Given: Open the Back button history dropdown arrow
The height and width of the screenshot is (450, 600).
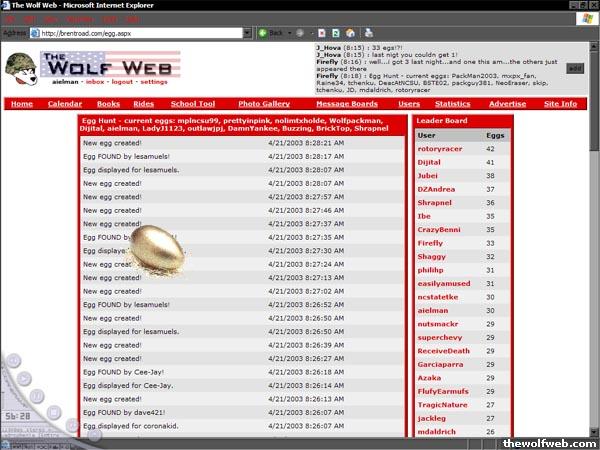Looking at the screenshot, I should 288,33.
